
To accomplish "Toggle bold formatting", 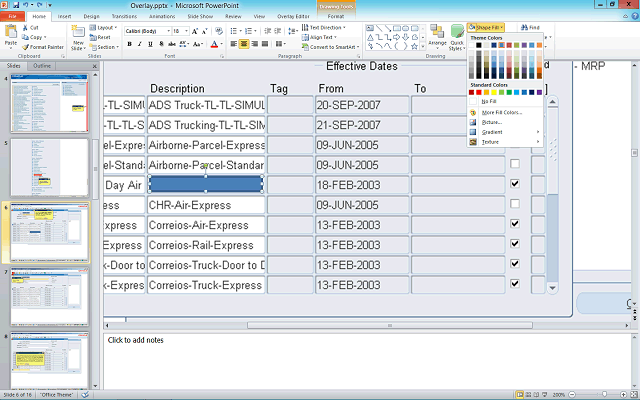I will point(130,45).
